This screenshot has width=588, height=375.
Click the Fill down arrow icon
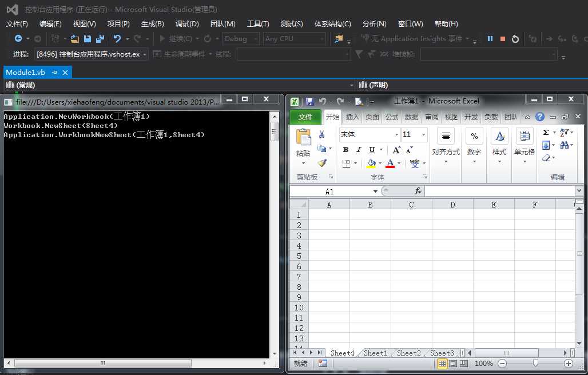(x=546, y=145)
